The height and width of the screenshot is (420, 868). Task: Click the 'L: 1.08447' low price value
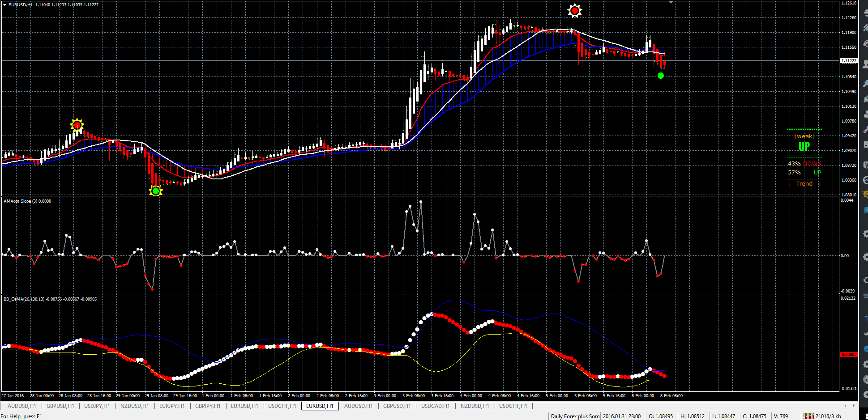point(723,416)
